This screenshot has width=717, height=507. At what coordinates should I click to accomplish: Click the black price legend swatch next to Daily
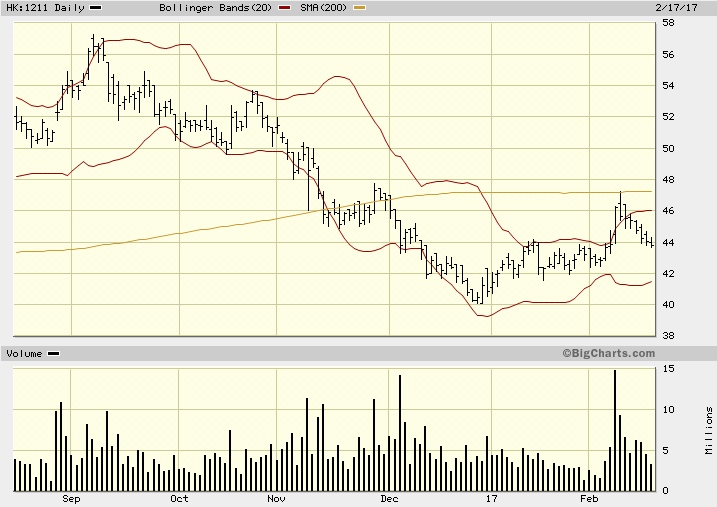[x=96, y=8]
